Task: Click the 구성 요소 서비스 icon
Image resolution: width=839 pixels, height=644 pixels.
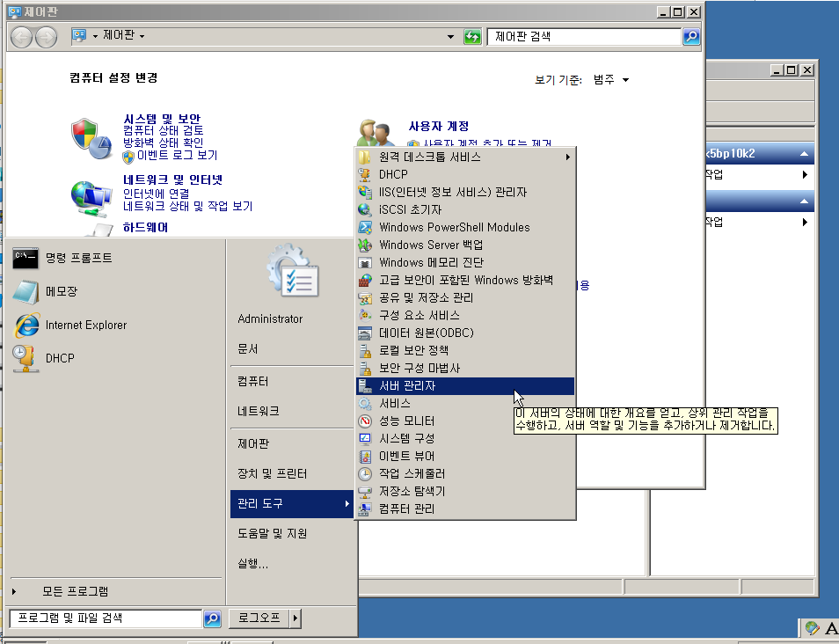Action: pyautogui.click(x=365, y=315)
